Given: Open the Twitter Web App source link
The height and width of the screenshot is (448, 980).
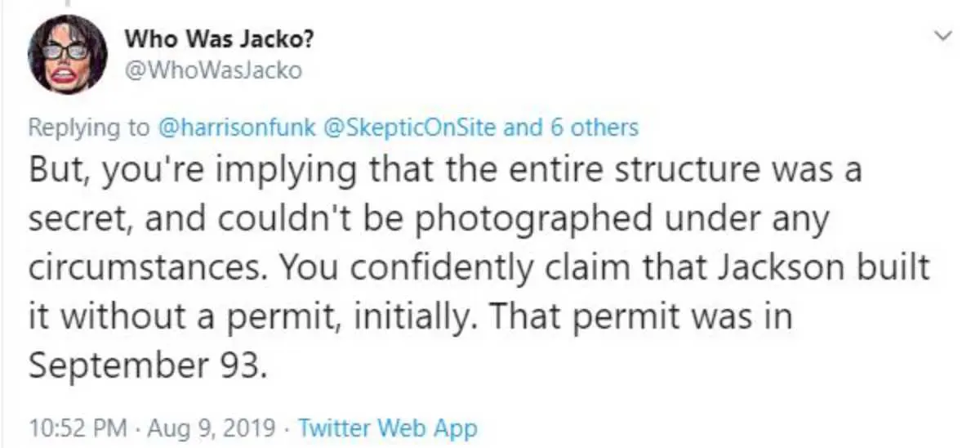Looking at the screenshot, I should coord(386,427).
